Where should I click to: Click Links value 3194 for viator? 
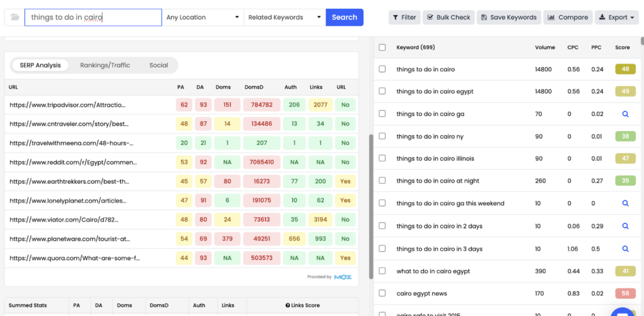[320, 220]
